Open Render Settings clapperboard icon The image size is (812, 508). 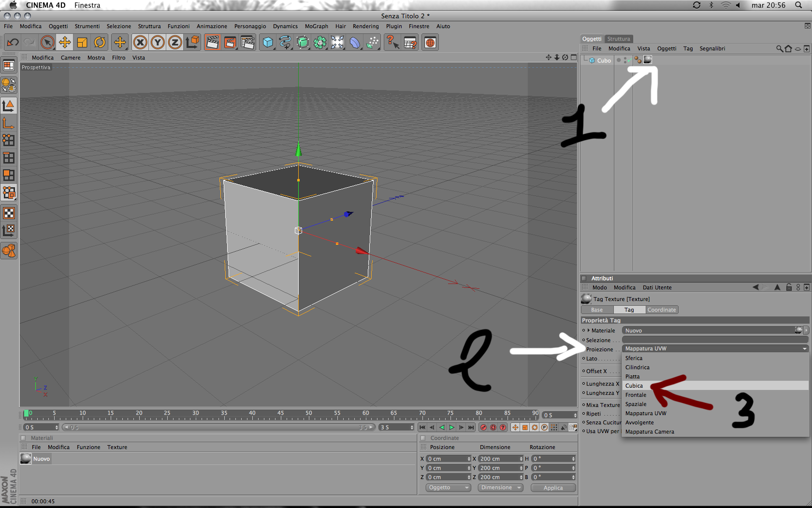(x=247, y=43)
